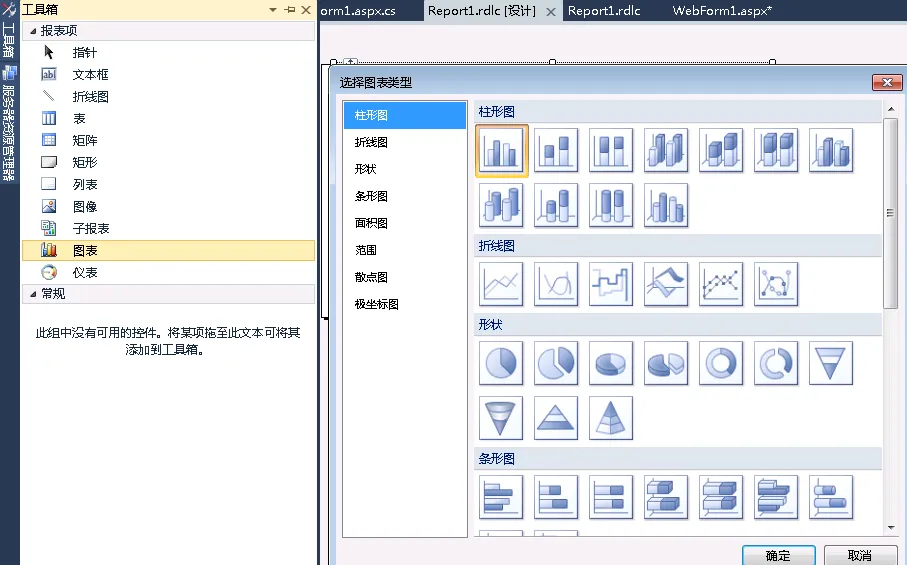Select the 3-D exploded pie chart
The image size is (907, 565).
point(666,363)
